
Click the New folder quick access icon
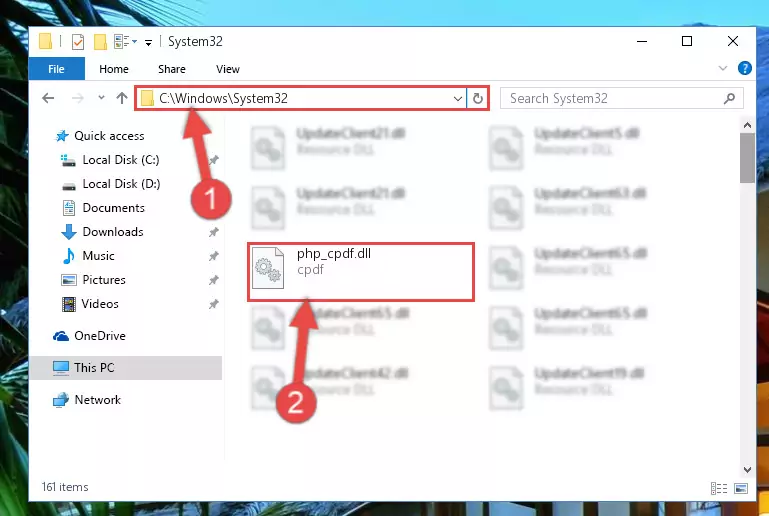point(100,42)
